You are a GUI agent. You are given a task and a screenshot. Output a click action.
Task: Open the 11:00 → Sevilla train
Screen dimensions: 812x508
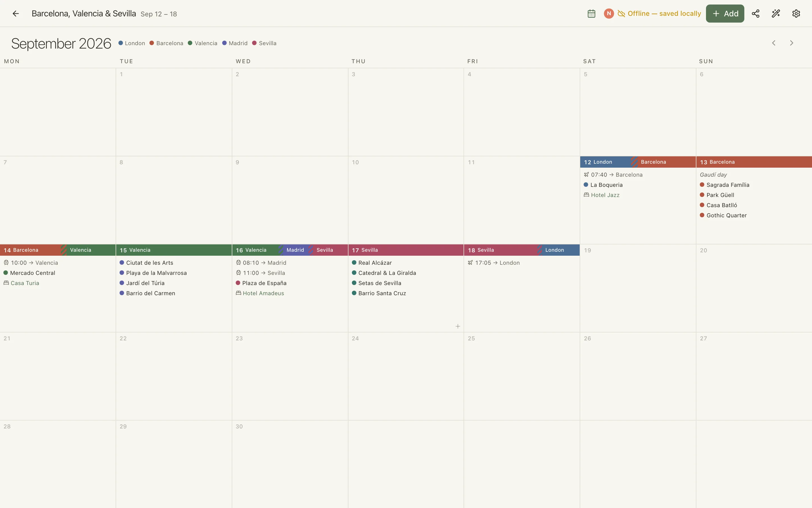click(261, 273)
